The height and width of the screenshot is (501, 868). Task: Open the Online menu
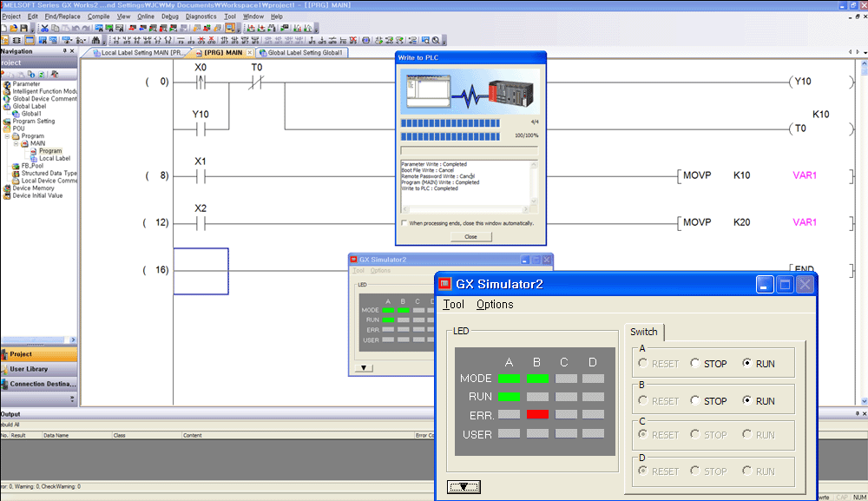click(146, 16)
